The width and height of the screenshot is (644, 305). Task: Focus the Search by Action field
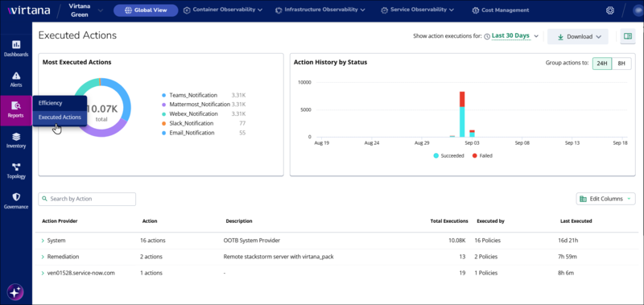point(87,199)
